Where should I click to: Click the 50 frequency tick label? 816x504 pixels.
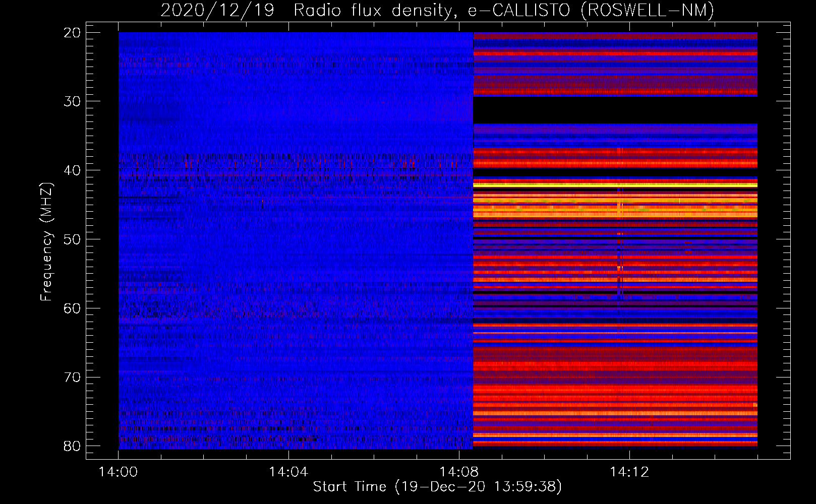pyautogui.click(x=73, y=239)
